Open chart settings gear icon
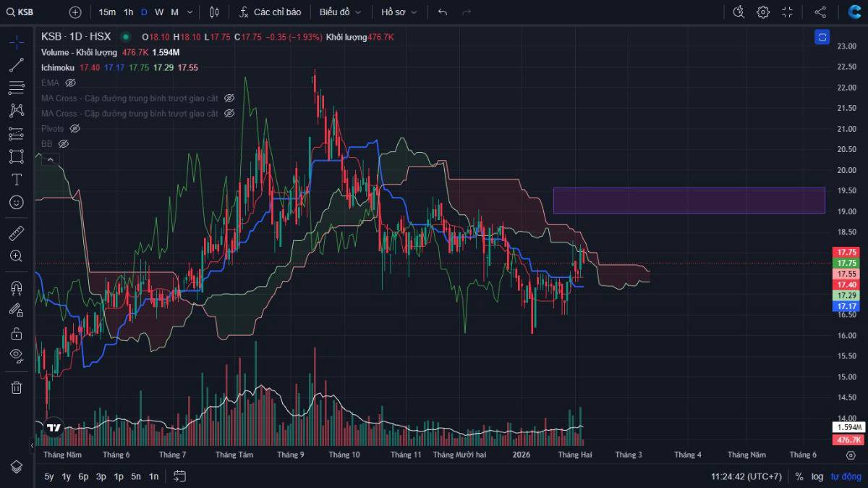868x488 pixels. [x=763, y=12]
